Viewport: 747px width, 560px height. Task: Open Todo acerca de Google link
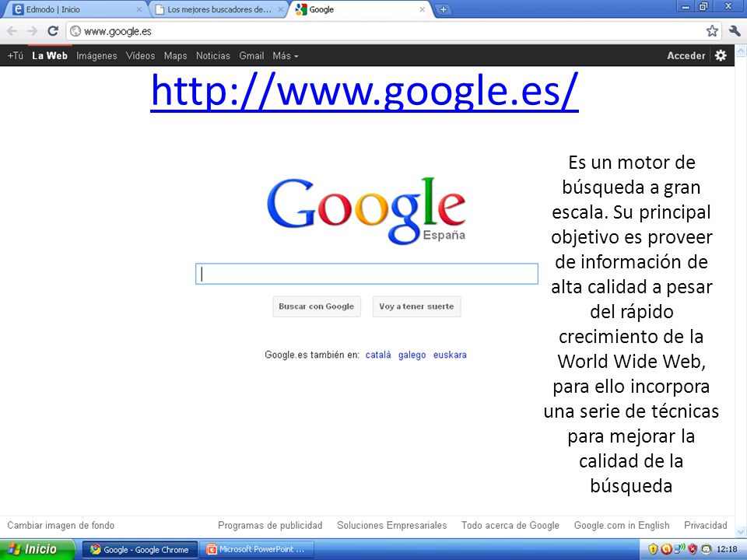point(510,525)
